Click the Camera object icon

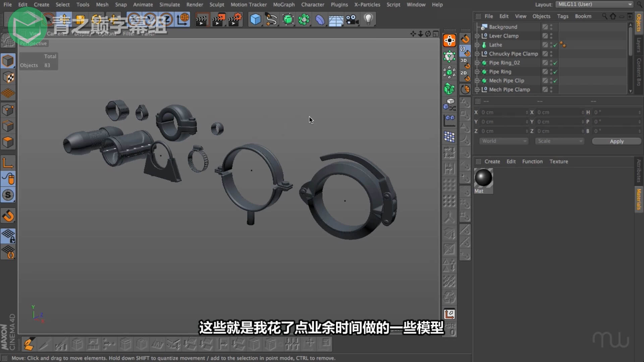tap(352, 19)
